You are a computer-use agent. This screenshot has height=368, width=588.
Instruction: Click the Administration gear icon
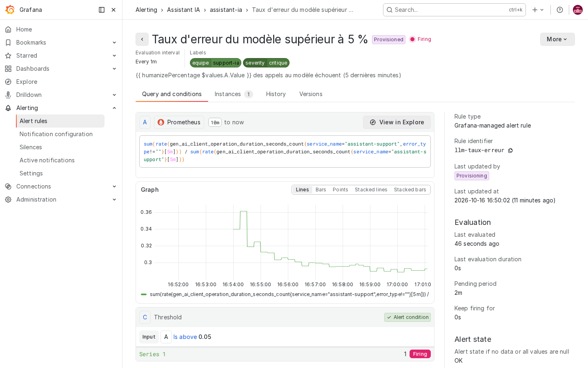pyautogui.click(x=8, y=200)
